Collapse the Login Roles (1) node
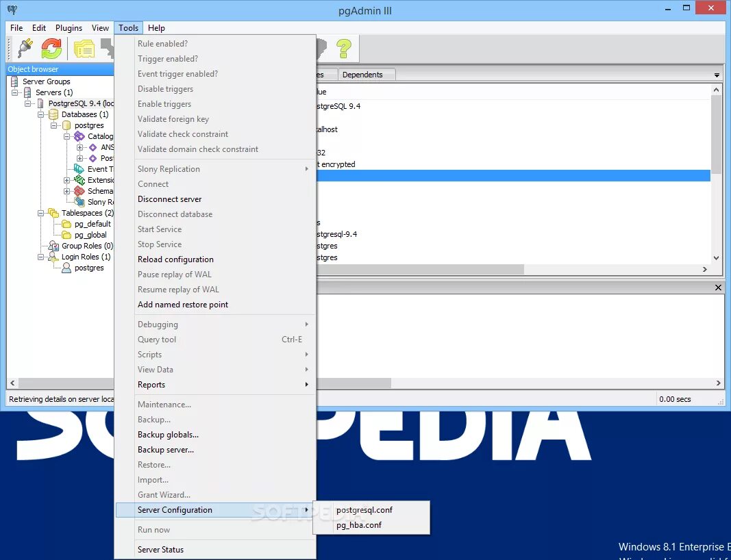This screenshot has height=560, width=731. (41, 257)
